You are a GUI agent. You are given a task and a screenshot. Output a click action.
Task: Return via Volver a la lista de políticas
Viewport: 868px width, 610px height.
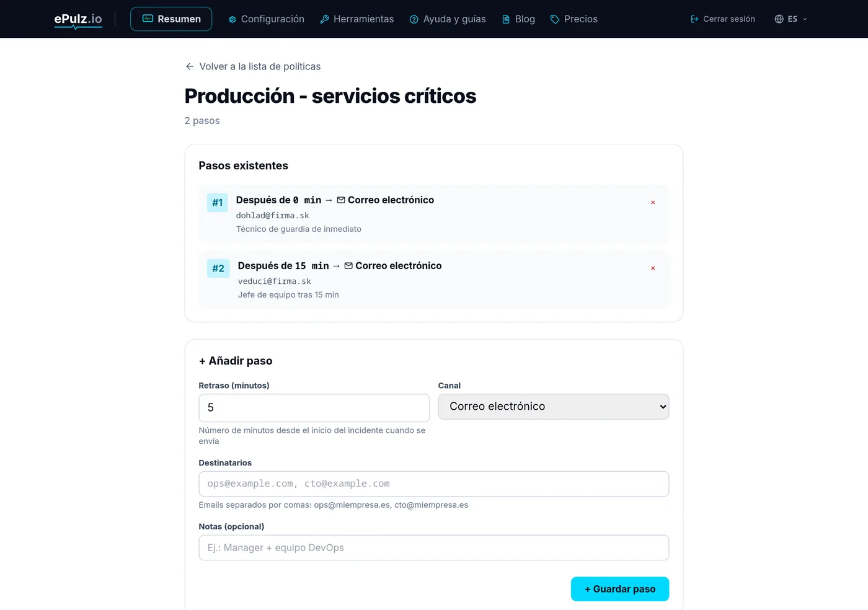point(253,66)
